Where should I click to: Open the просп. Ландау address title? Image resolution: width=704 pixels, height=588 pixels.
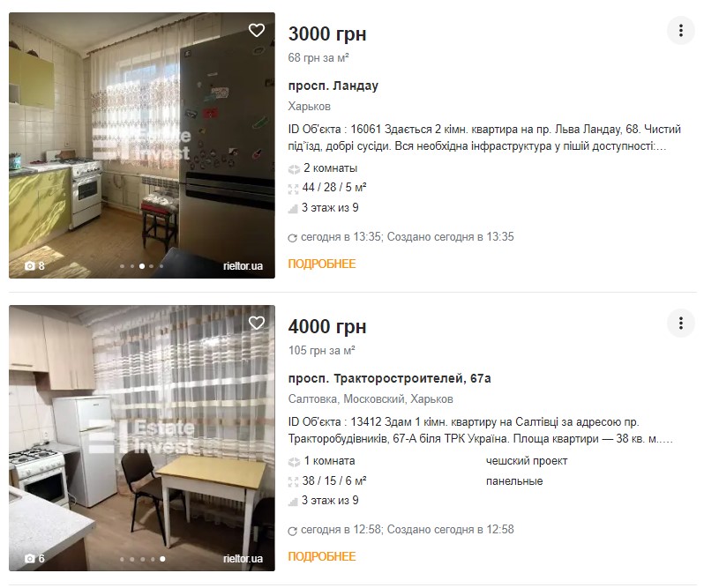pyautogui.click(x=333, y=86)
